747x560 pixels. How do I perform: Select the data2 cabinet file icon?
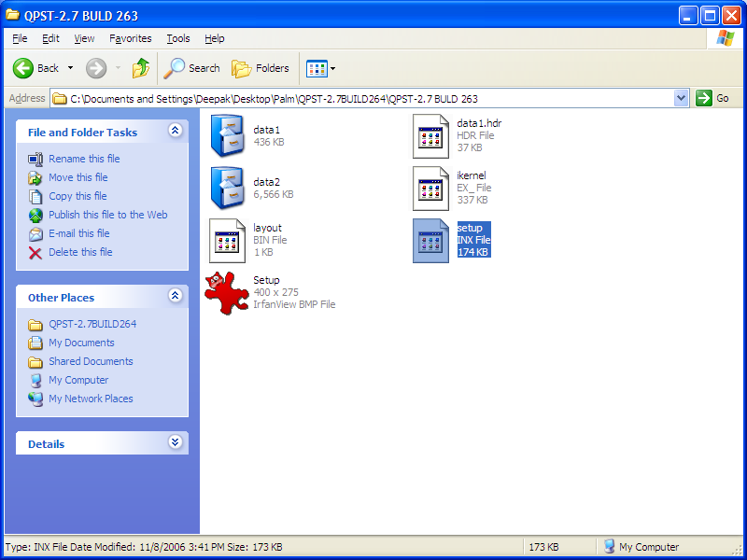point(228,189)
